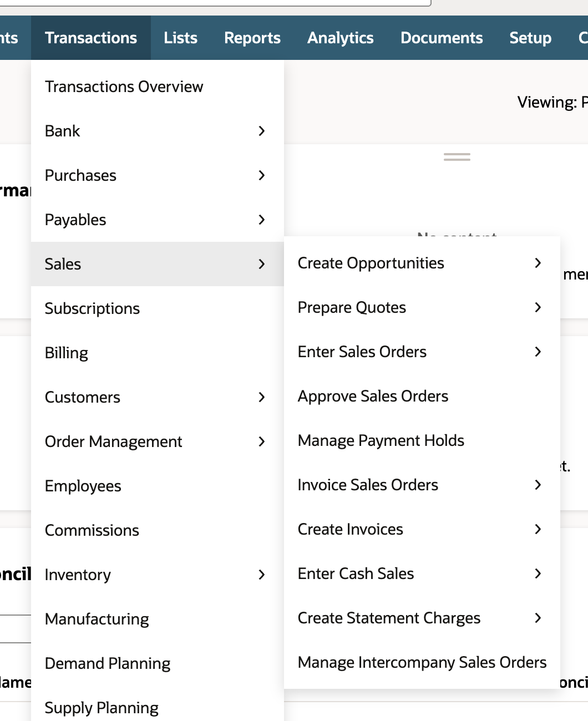Screen dimensions: 588x721
Task: Open the Analytics navigation tab
Action: 340,38
